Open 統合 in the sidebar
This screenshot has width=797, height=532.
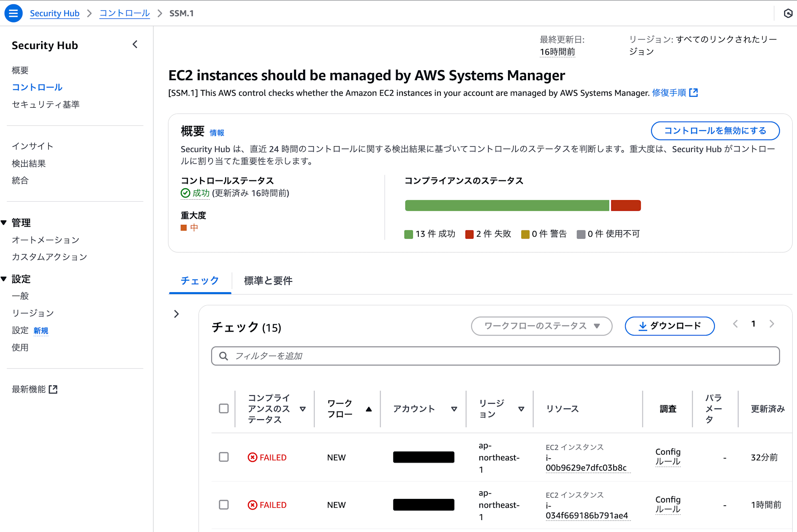[x=20, y=180]
